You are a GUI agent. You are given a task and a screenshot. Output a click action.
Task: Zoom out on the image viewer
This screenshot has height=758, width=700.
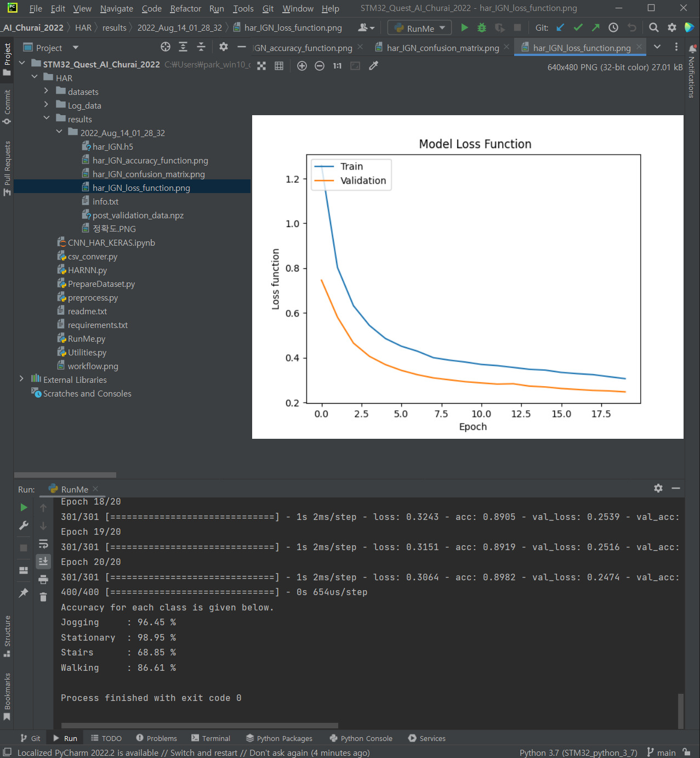(320, 66)
